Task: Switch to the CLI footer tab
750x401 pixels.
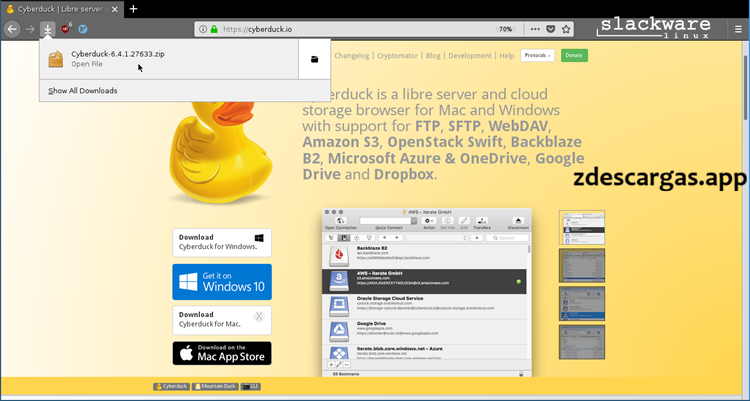Action: click(250, 386)
